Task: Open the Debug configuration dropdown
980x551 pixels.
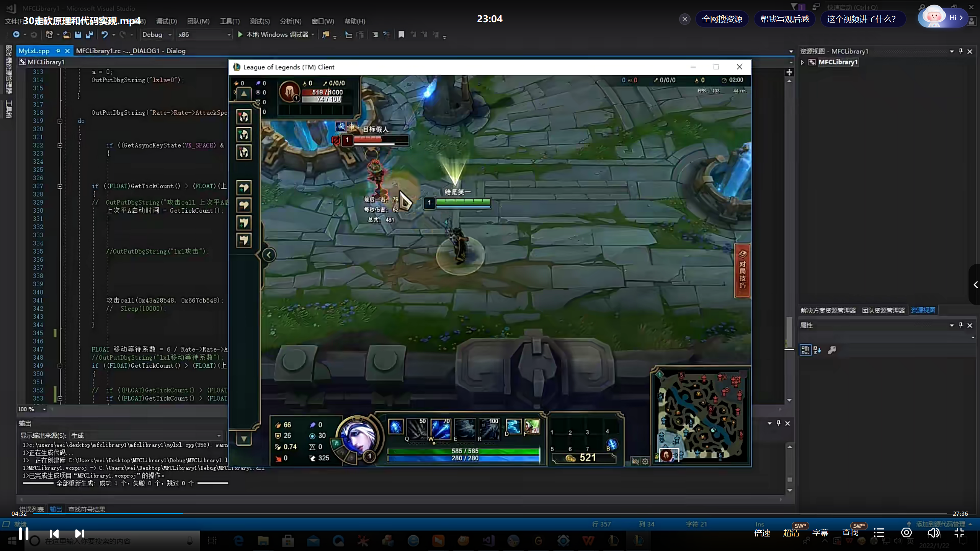Action: (170, 34)
